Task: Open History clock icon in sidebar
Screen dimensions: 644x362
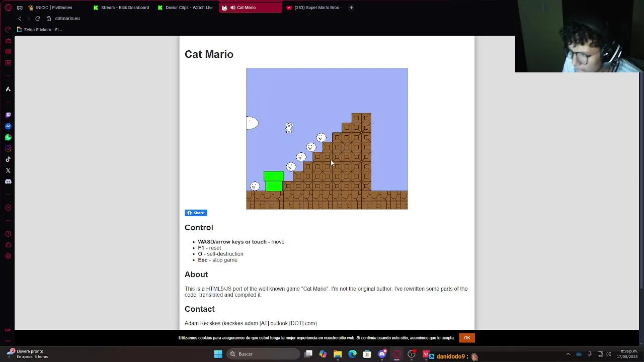Action: [8, 234]
